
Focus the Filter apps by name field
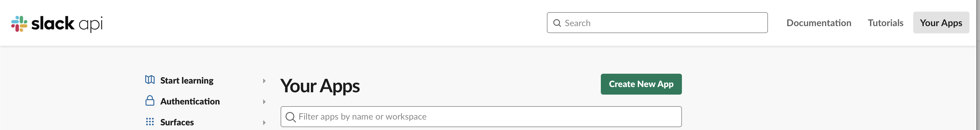coord(481,117)
